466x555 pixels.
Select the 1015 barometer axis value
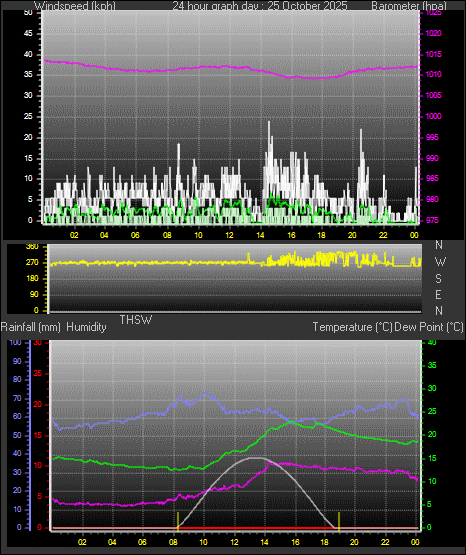(433, 54)
